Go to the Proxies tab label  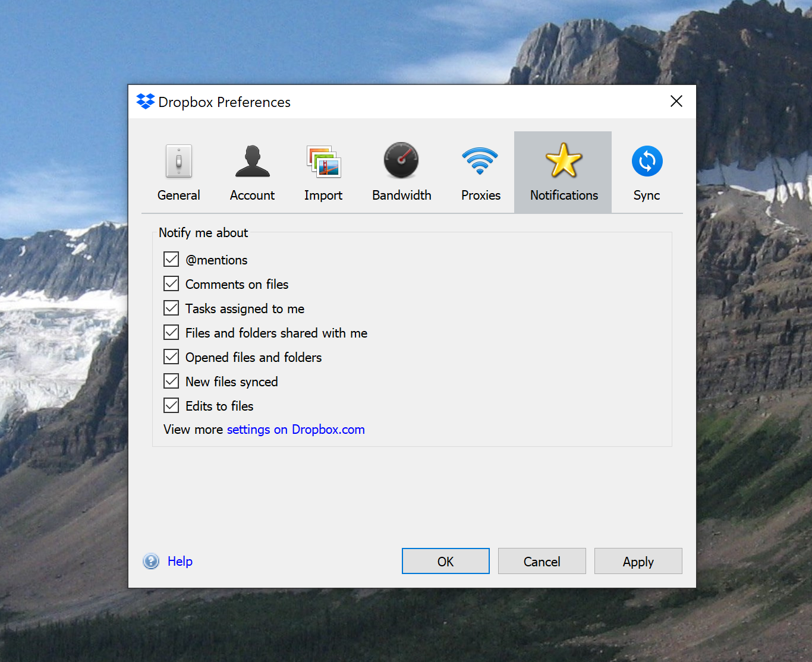click(x=481, y=196)
